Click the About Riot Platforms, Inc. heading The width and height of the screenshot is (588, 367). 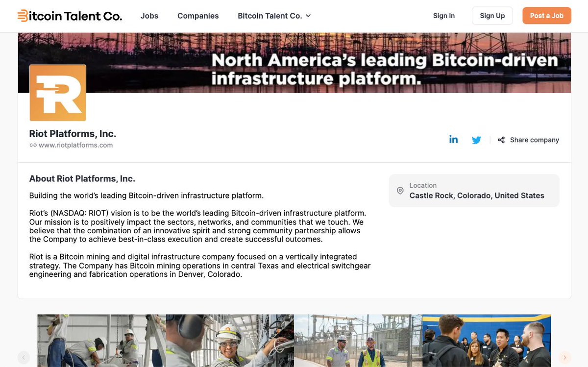82,179
